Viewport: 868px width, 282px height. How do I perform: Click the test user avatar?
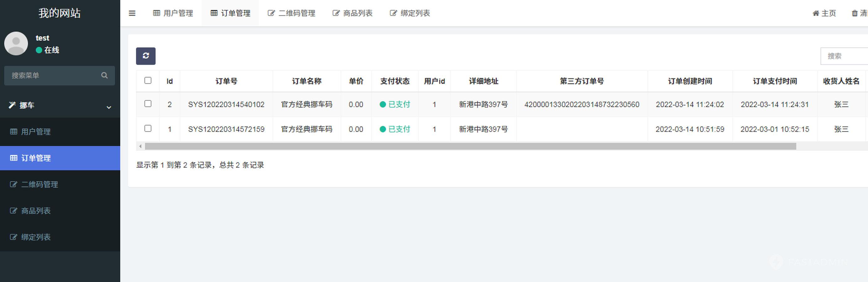click(16, 44)
